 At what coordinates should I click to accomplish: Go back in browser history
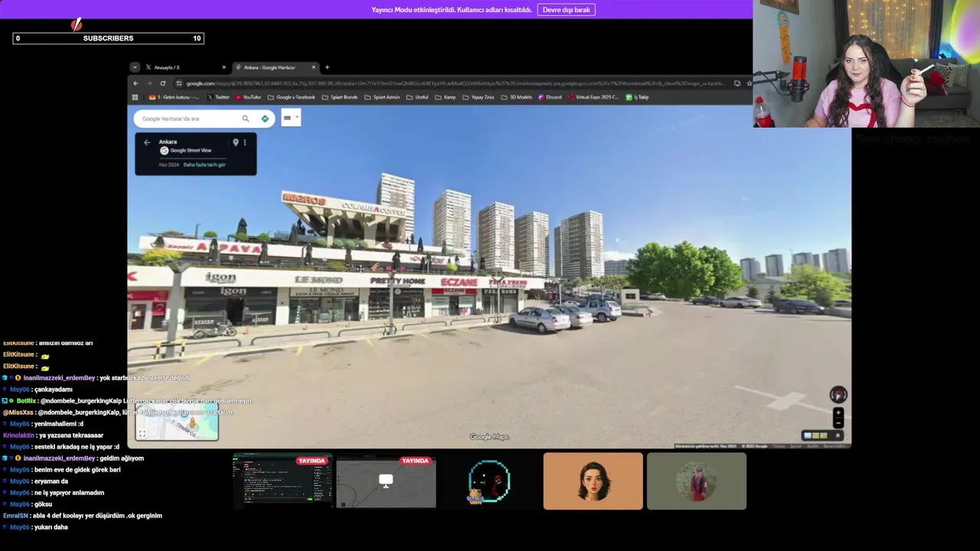(136, 83)
